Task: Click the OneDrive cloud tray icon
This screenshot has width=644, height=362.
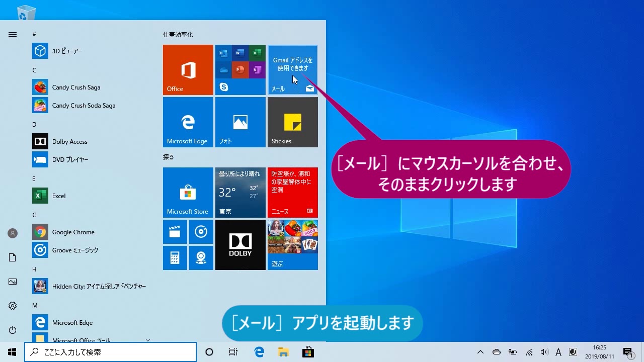Action: (497, 352)
